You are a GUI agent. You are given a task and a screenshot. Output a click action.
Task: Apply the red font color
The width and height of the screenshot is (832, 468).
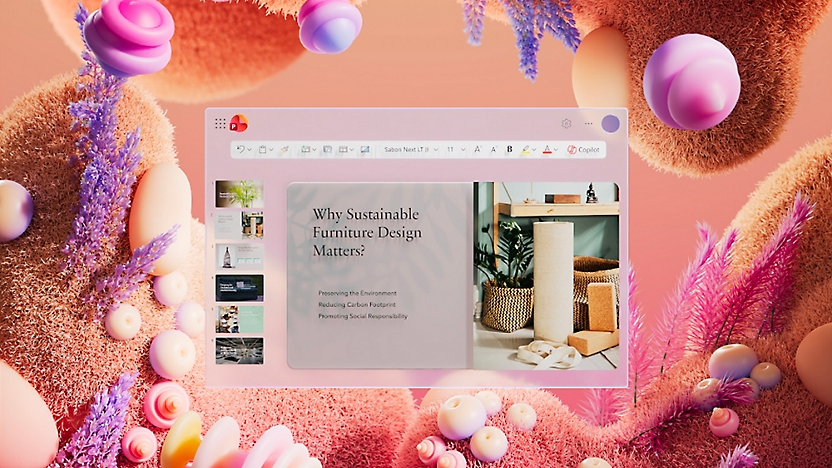(546, 149)
